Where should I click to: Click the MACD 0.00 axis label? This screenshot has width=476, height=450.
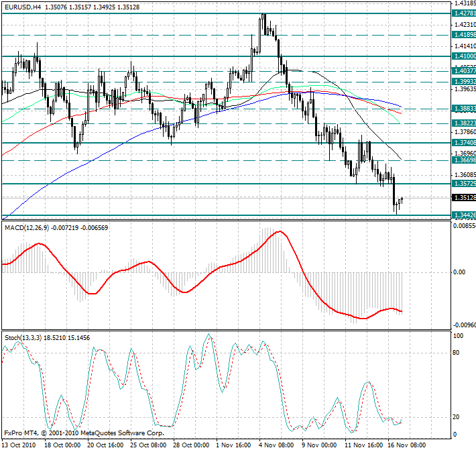click(x=460, y=272)
